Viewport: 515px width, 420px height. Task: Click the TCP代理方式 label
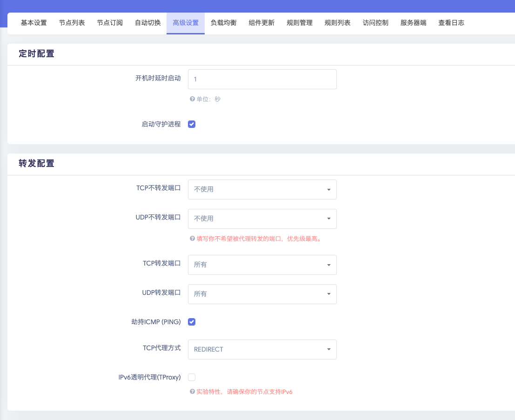[x=161, y=348]
